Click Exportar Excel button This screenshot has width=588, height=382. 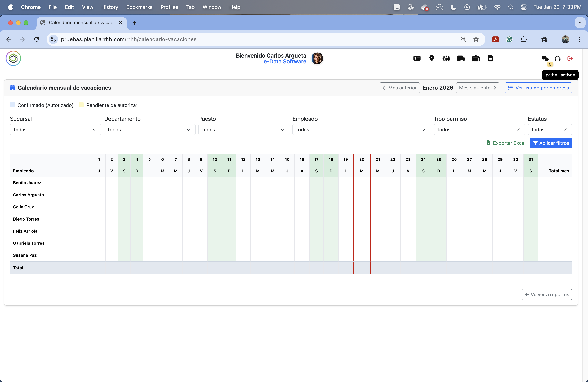pos(506,143)
